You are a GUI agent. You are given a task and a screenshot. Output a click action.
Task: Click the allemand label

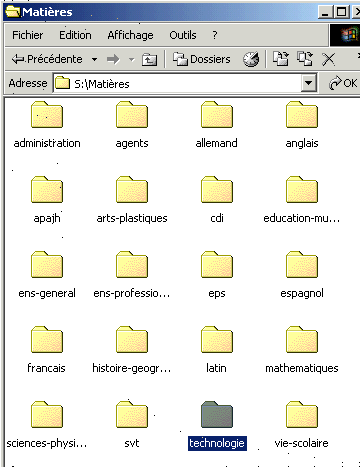pyautogui.click(x=217, y=143)
